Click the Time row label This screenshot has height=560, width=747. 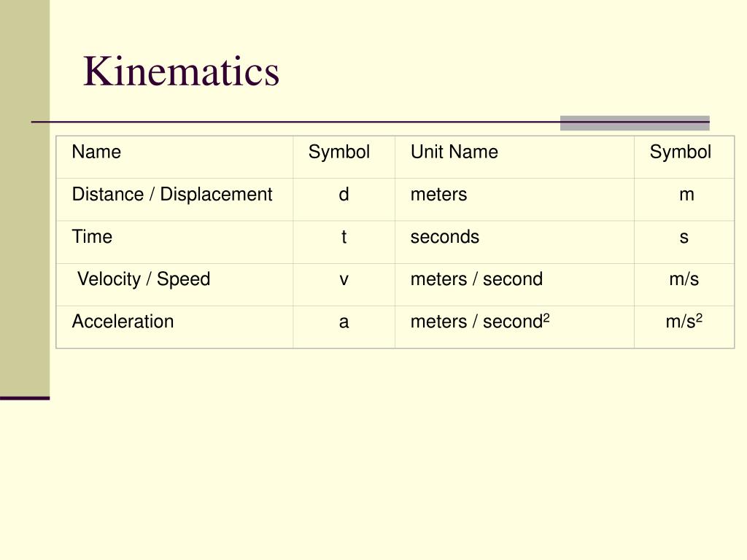92,237
